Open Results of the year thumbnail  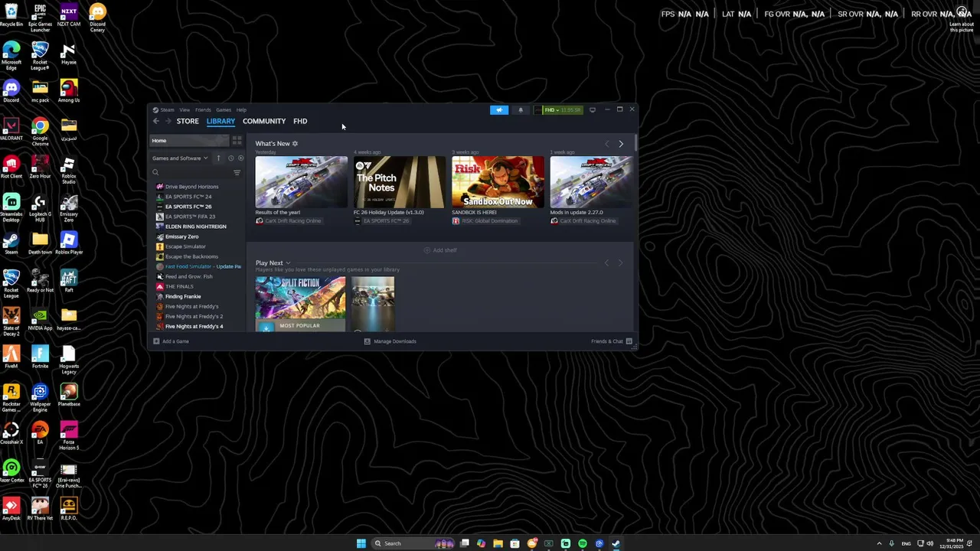(301, 182)
